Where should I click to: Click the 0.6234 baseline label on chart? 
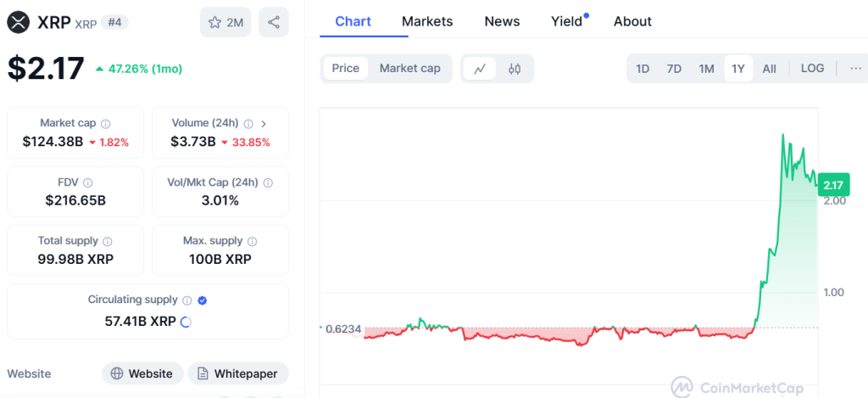point(344,329)
